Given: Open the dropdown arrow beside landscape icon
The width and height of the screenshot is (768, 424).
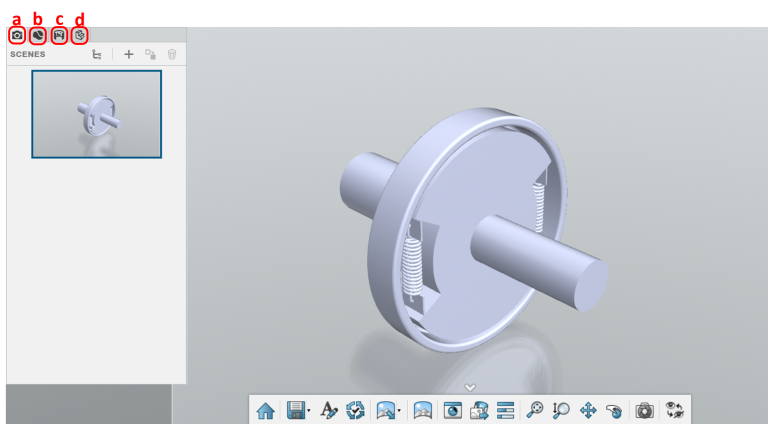Looking at the screenshot, I should pyautogui.click(x=399, y=411).
